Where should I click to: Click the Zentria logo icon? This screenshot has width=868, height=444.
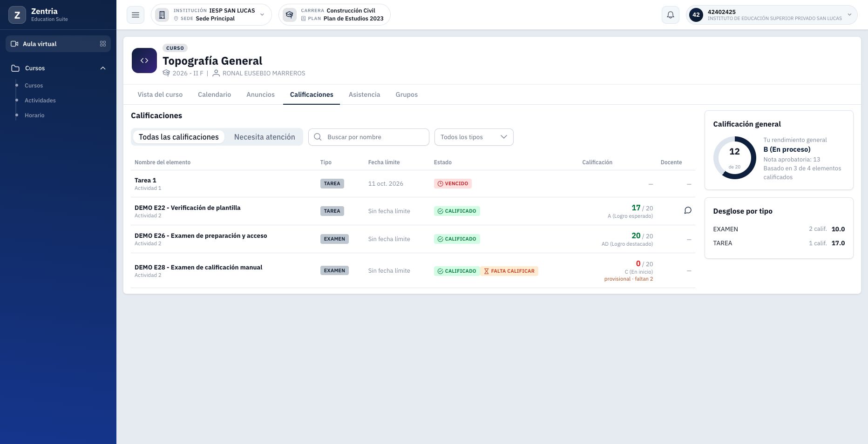(x=17, y=15)
